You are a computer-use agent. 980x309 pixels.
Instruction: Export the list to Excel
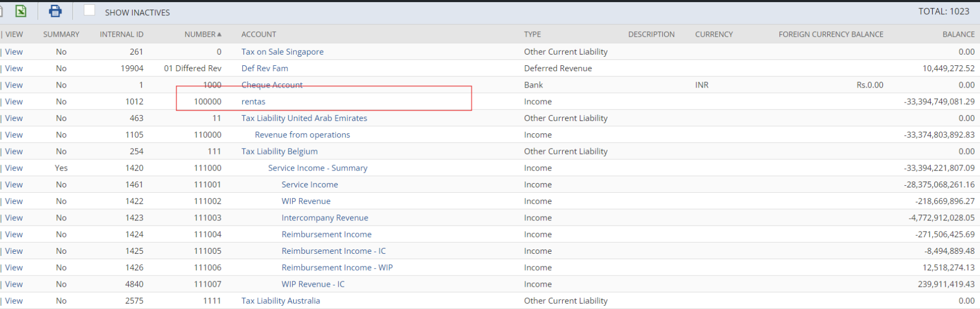pyautogui.click(x=20, y=11)
